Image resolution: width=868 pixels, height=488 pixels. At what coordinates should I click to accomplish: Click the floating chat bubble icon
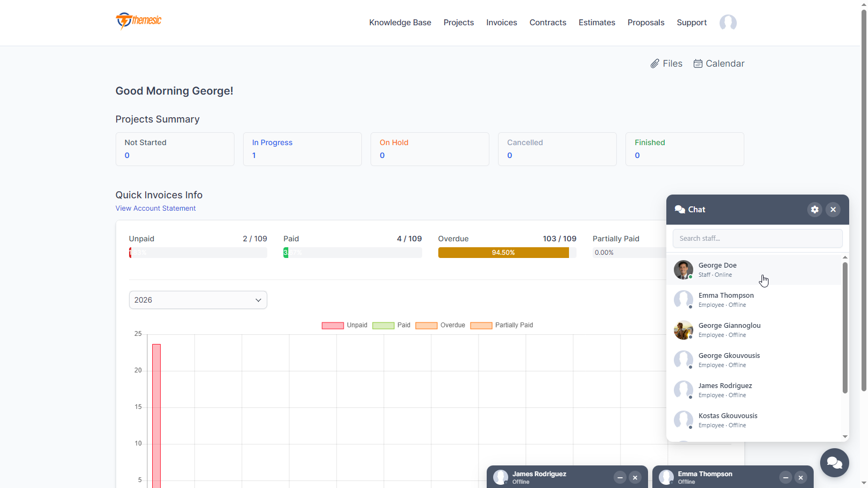click(834, 463)
